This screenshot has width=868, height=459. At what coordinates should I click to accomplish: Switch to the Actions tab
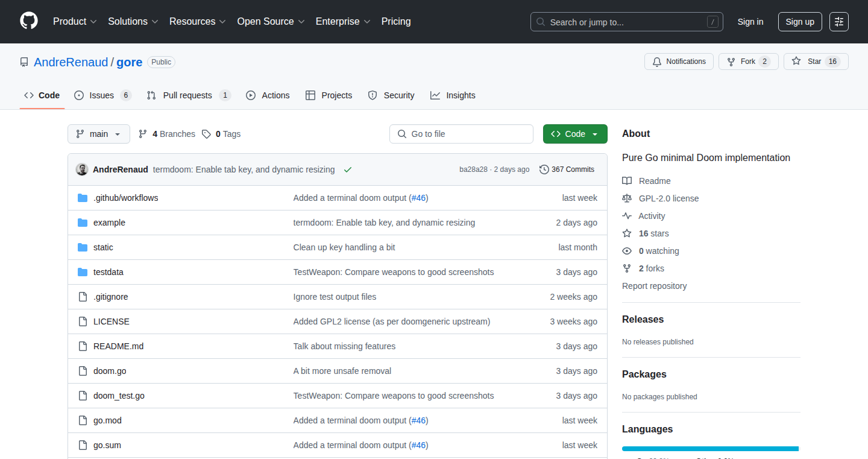click(268, 95)
